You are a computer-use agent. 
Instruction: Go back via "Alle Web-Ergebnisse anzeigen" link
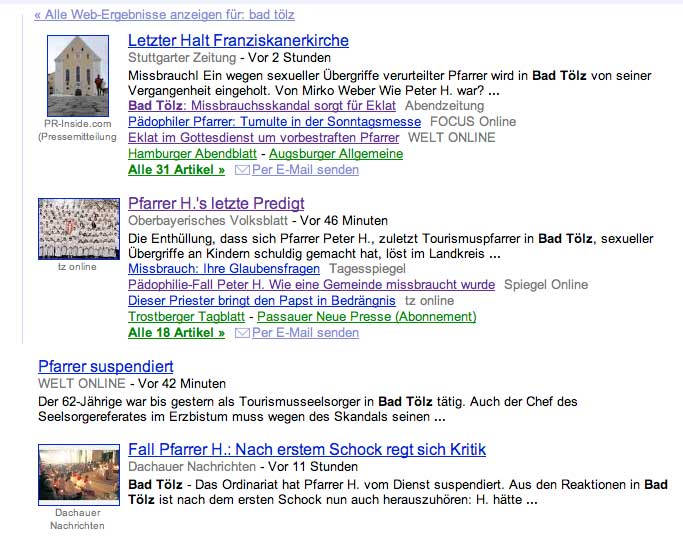click(164, 15)
